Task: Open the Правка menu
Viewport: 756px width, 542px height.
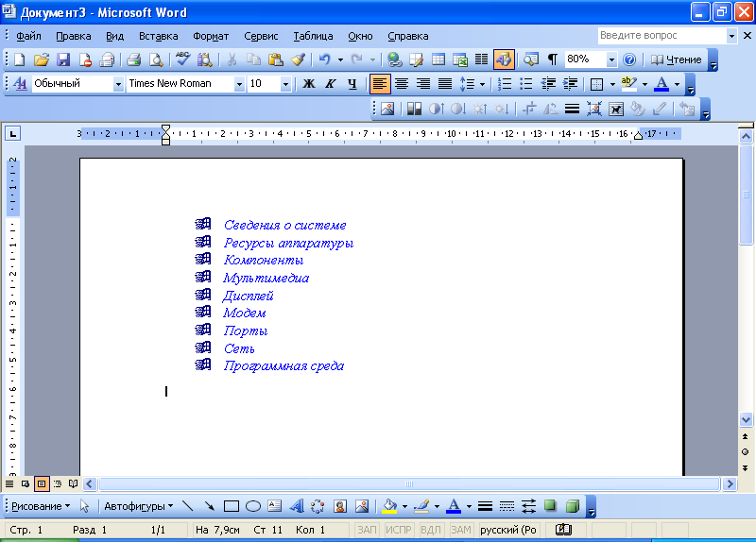Action: click(x=74, y=36)
